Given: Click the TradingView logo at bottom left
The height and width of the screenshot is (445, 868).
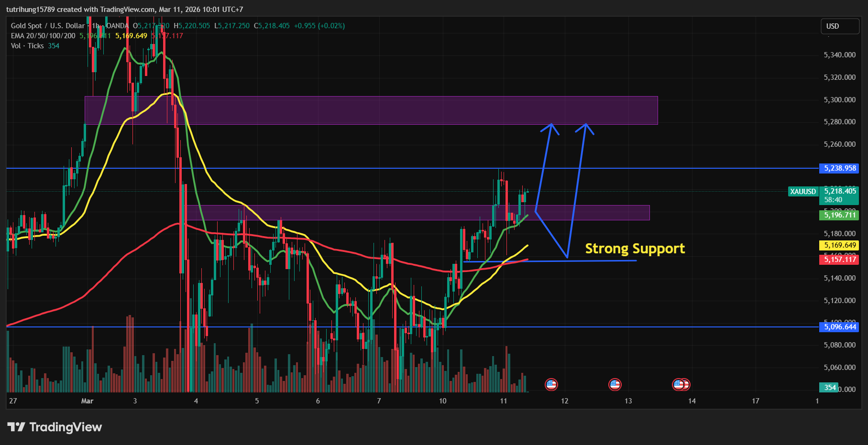Looking at the screenshot, I should (x=55, y=427).
